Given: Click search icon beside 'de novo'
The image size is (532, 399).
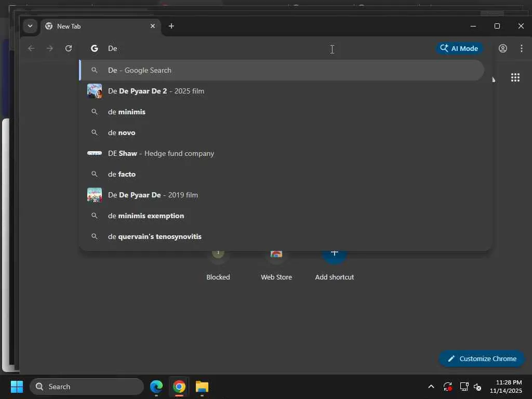Looking at the screenshot, I should click(x=95, y=132).
